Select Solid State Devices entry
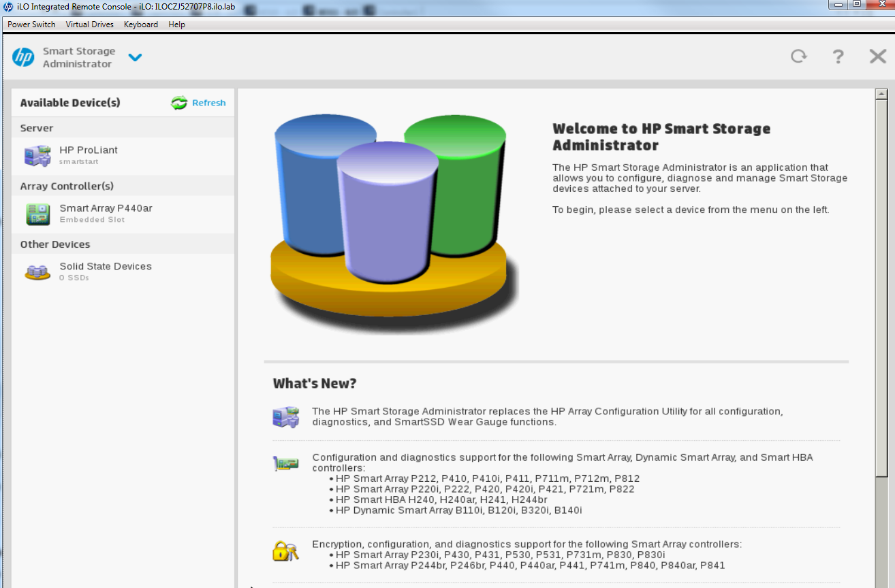 (123, 272)
